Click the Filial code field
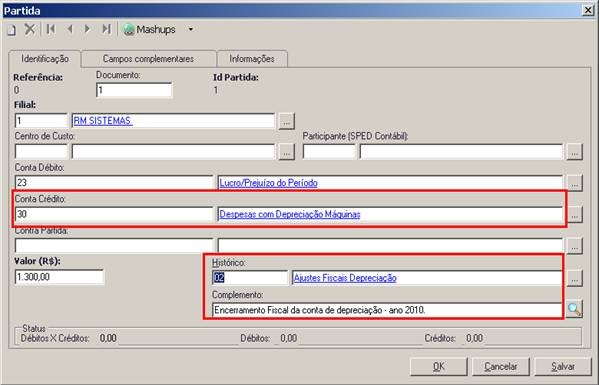599x385 pixels. [x=41, y=121]
